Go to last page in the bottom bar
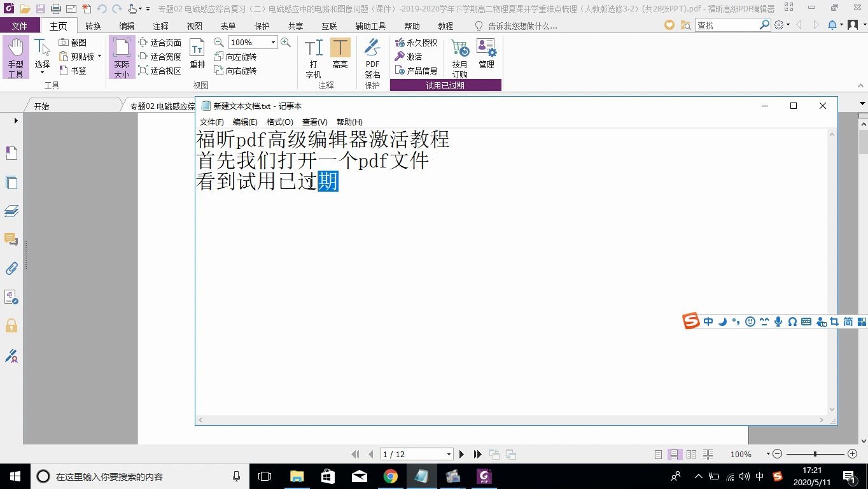This screenshot has height=489, width=868. [478, 454]
